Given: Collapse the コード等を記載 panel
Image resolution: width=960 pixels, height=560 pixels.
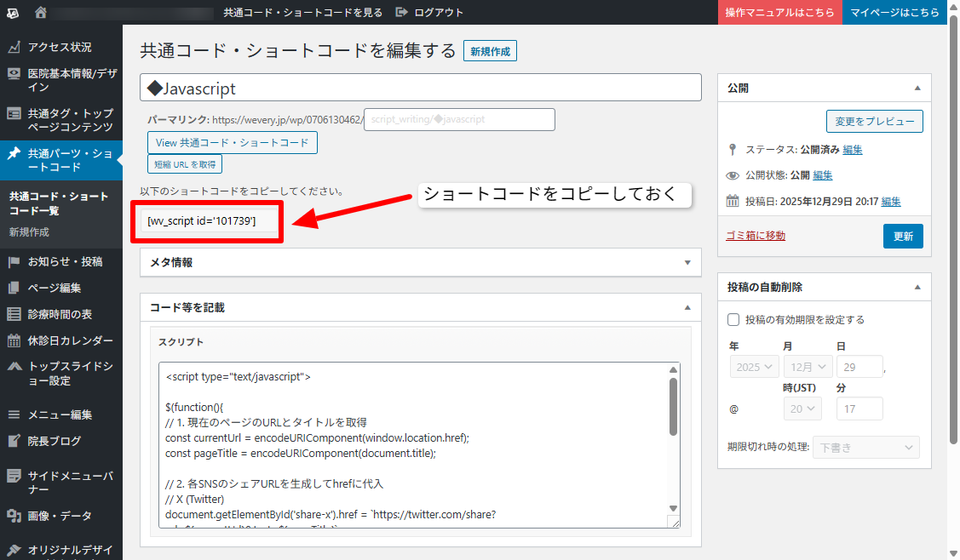Looking at the screenshot, I should tap(687, 307).
